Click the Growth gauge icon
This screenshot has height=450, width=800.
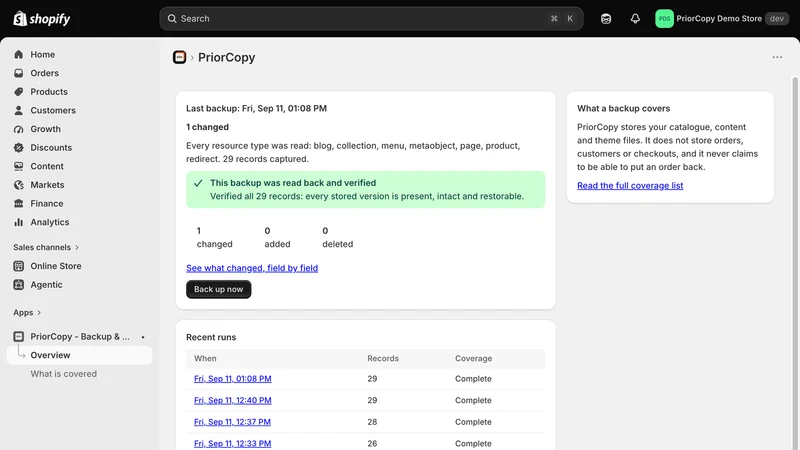point(19,129)
